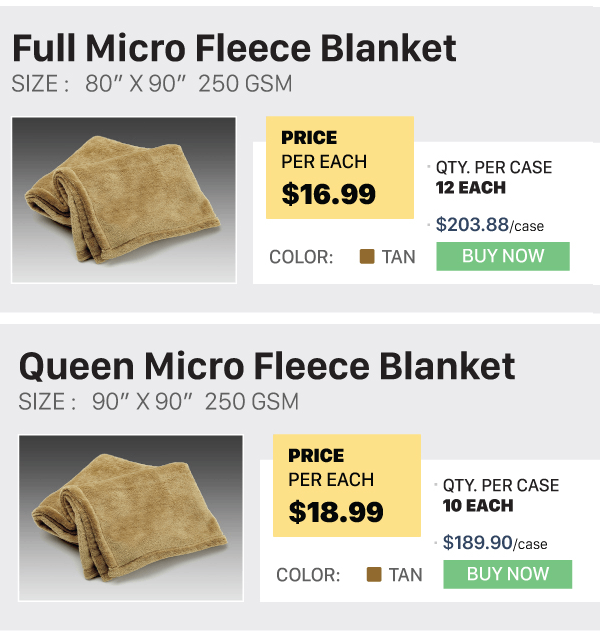Viewport: 600px width, 636px height.
Task: Click the COLOR: label of the Queen blanket
Action: click(308, 575)
